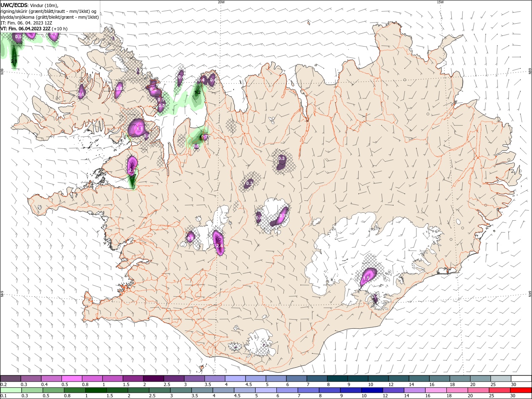532x399 pixels.
Task: Select the darkest green 1–1.5 rain legend swatch
Action: [x=96, y=390]
